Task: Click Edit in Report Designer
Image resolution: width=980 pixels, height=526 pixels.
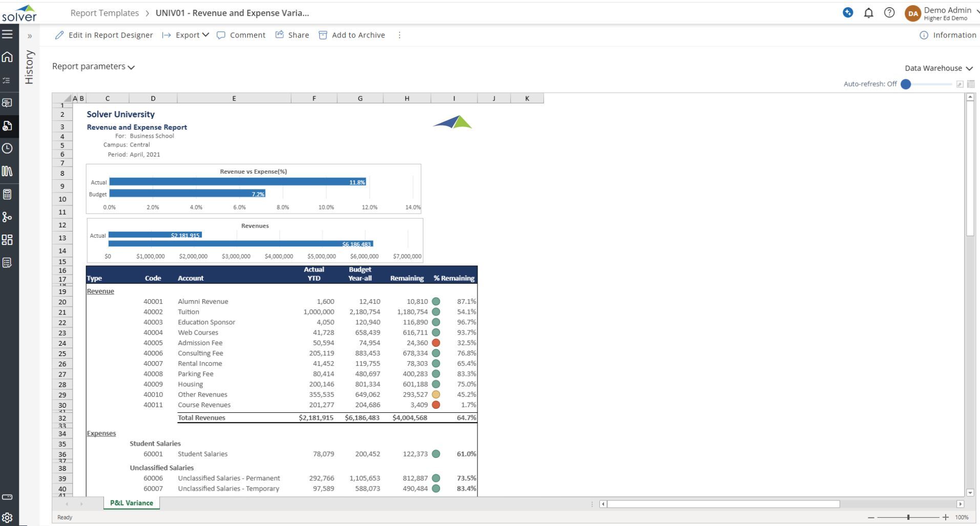Action: [104, 35]
